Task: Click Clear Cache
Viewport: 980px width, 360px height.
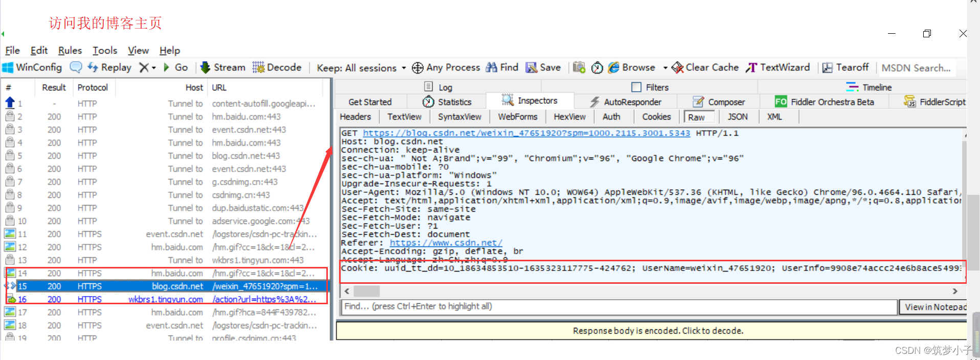Action: click(x=705, y=67)
